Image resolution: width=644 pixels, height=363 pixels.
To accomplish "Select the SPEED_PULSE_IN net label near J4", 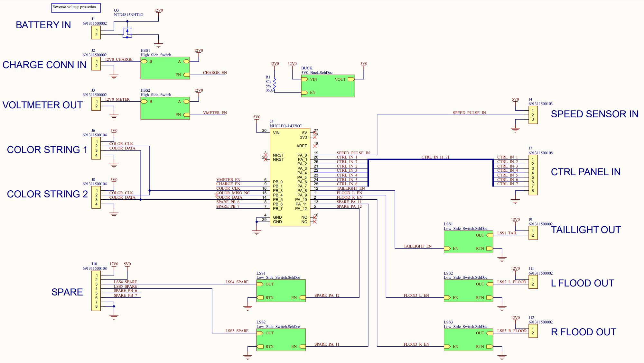I will pos(469,113).
